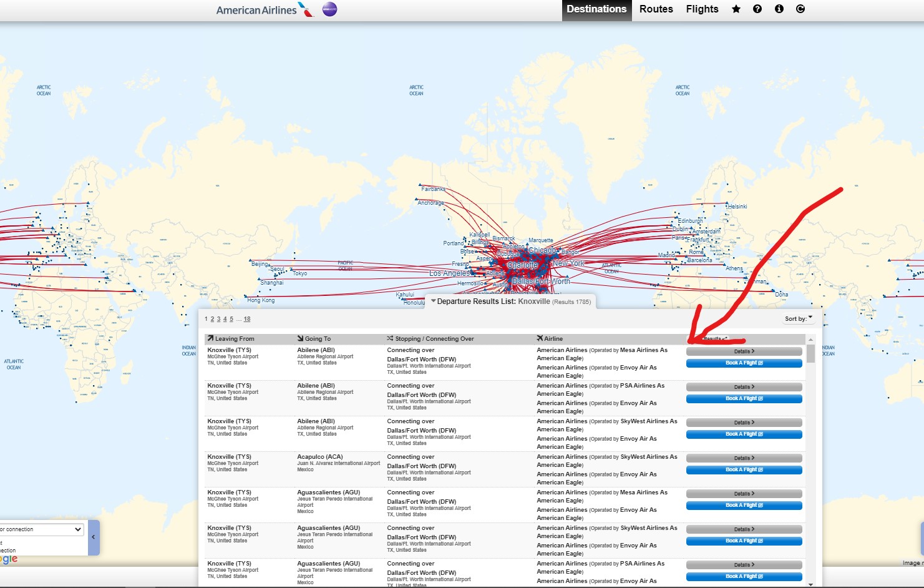Open the favorites star icon
Viewport: 924px width, 588px height.
(736, 9)
